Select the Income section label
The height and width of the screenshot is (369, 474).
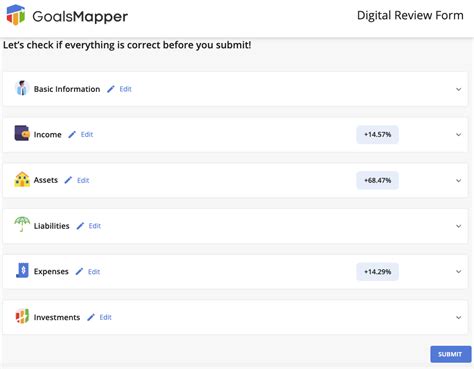pyautogui.click(x=48, y=135)
